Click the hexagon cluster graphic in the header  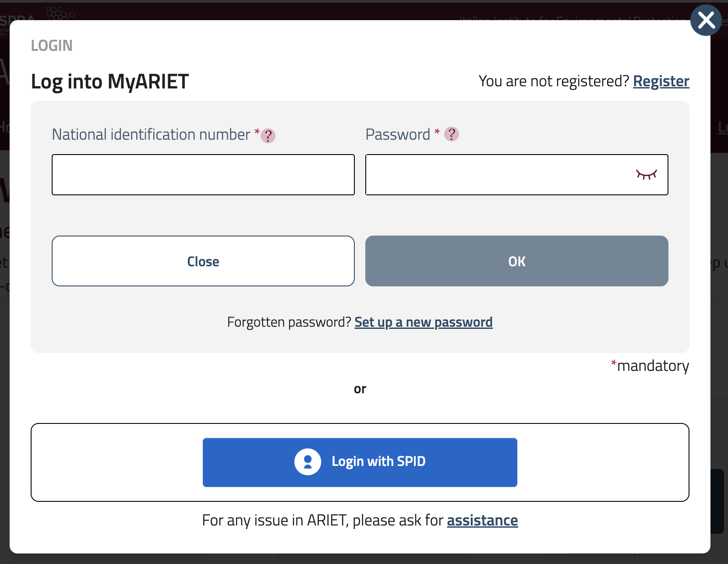click(59, 13)
